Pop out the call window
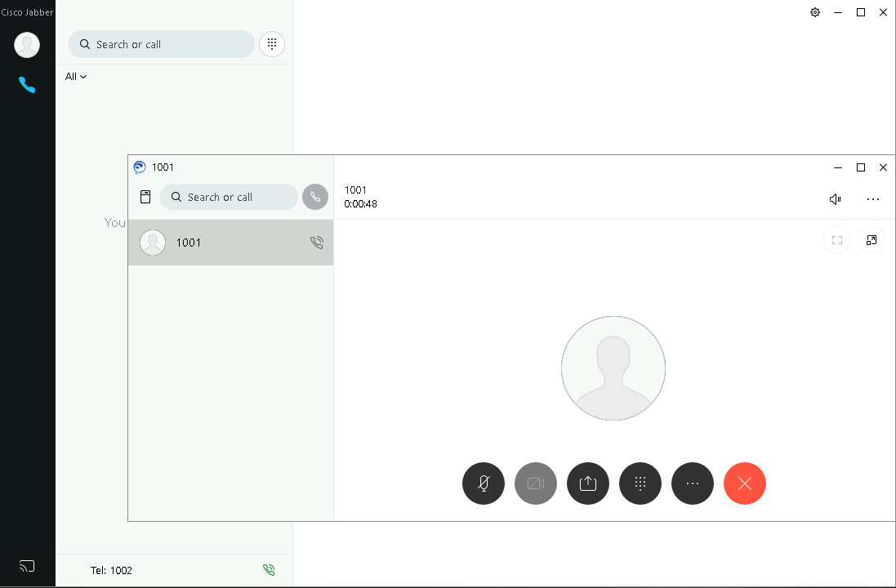896x588 pixels. click(871, 240)
